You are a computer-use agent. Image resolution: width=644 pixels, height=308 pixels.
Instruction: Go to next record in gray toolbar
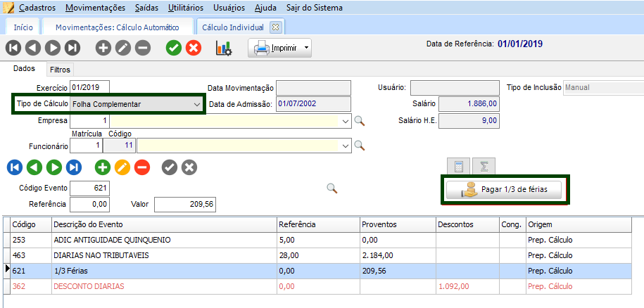(x=53, y=48)
